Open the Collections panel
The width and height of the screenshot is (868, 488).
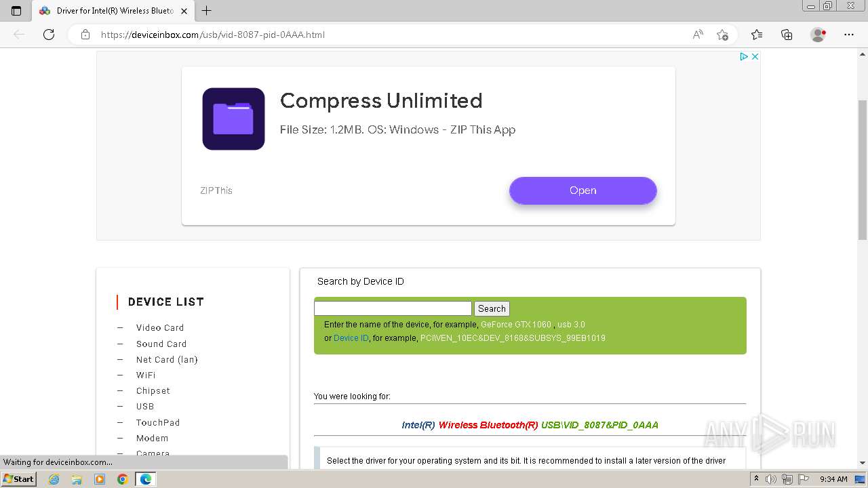[787, 35]
